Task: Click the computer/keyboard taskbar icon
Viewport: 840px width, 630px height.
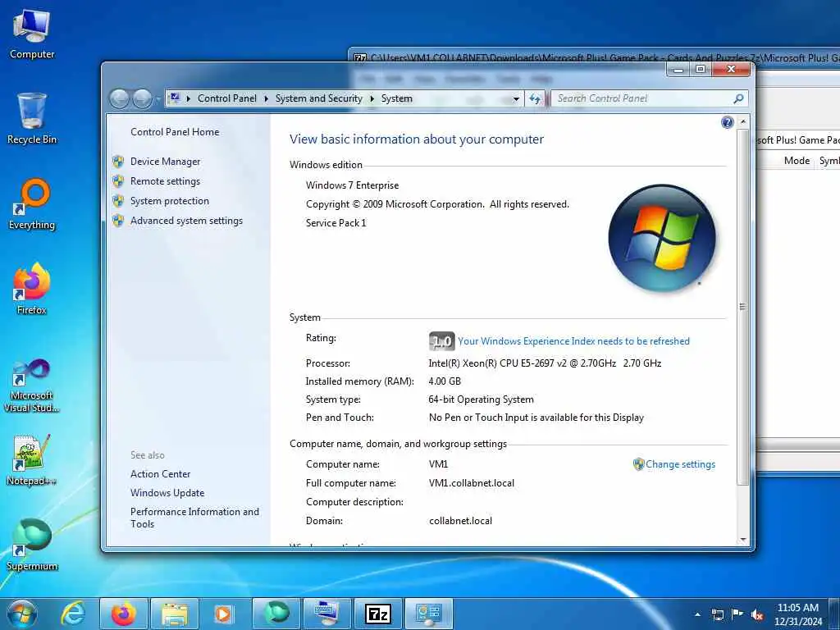Action: tap(326, 614)
